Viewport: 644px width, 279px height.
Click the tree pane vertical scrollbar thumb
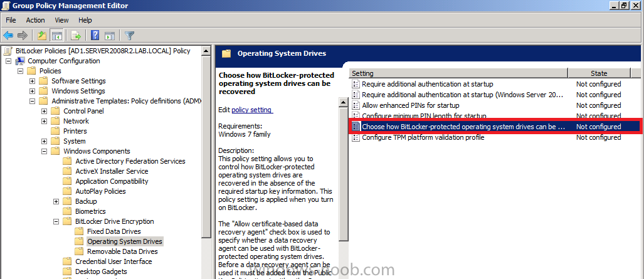[206, 146]
